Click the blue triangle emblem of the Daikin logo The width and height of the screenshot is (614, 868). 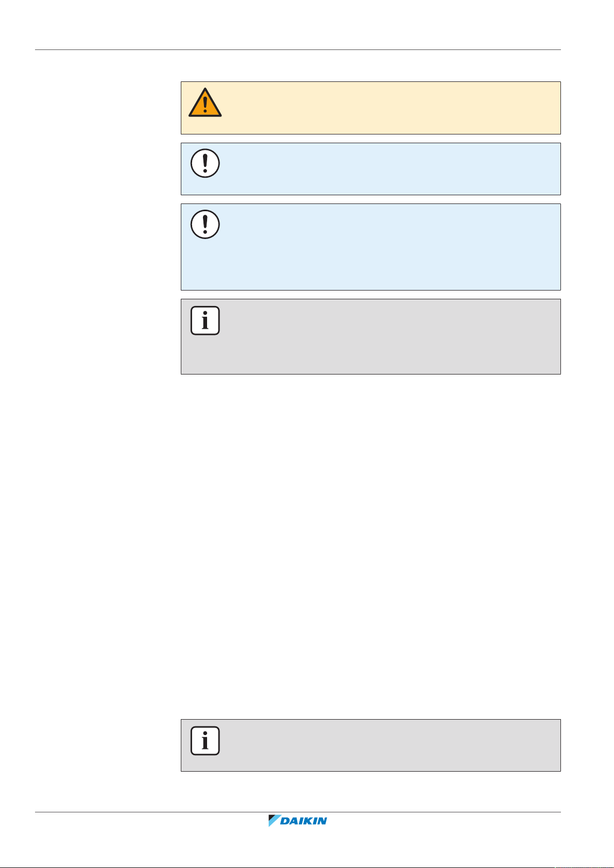click(x=274, y=821)
